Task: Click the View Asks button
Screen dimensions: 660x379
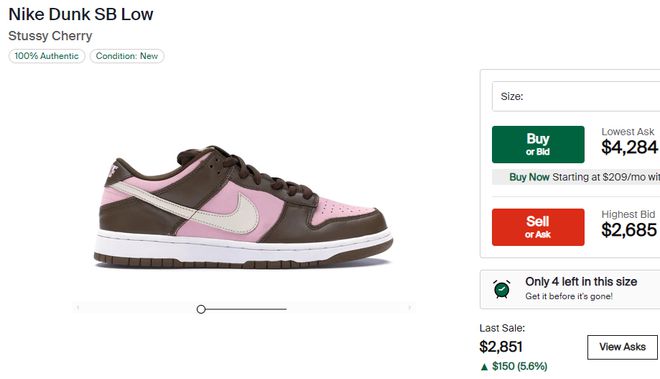Action: [622, 347]
